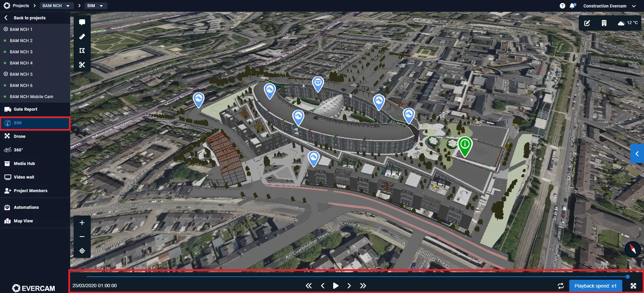
Task: Open the comments tool in map toolbar
Action: 82,22
